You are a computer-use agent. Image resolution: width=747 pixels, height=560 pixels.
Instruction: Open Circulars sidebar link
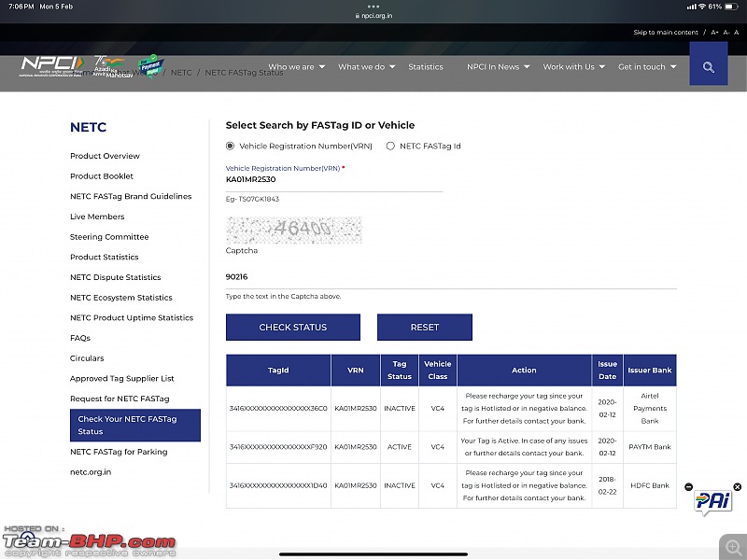click(x=87, y=358)
